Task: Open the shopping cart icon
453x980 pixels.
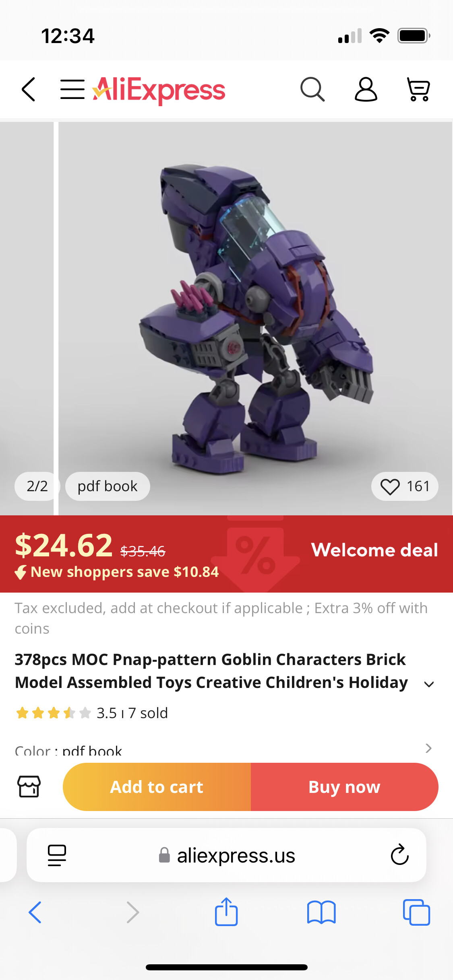Action: point(418,89)
